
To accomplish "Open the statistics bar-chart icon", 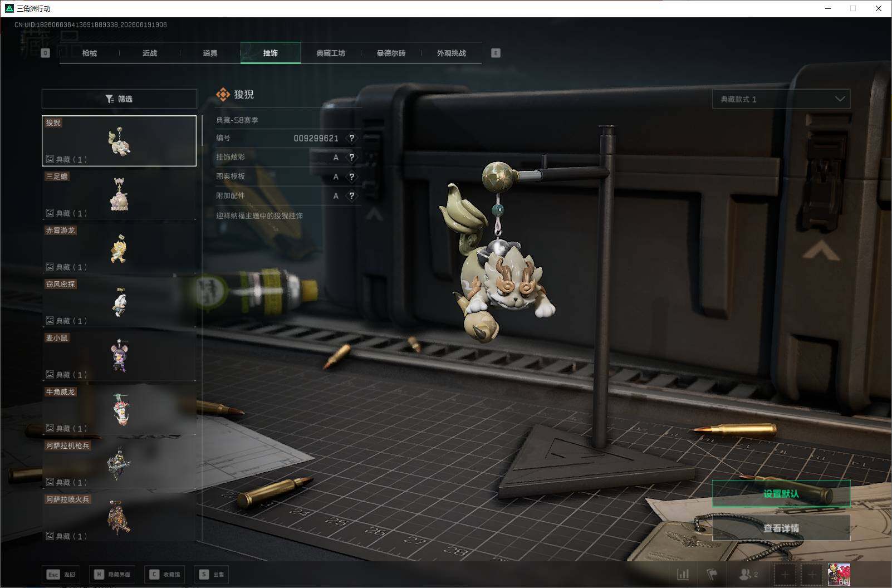I will [683, 574].
